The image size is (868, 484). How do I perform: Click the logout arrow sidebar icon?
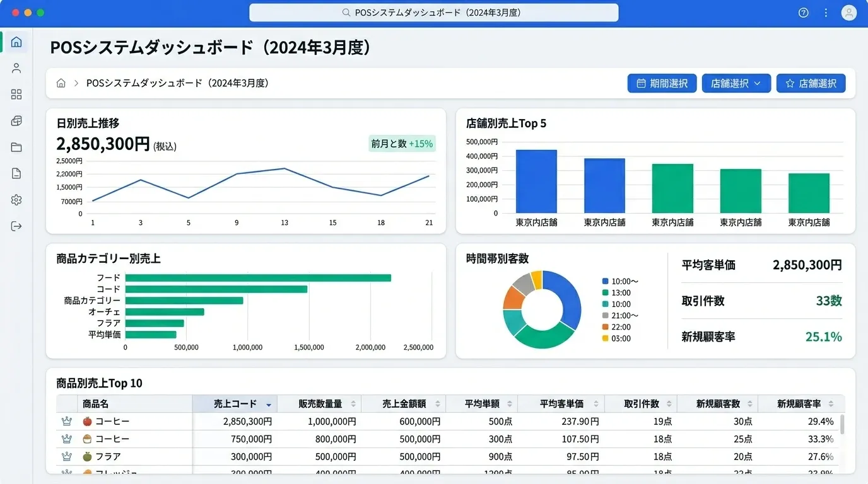click(x=16, y=226)
